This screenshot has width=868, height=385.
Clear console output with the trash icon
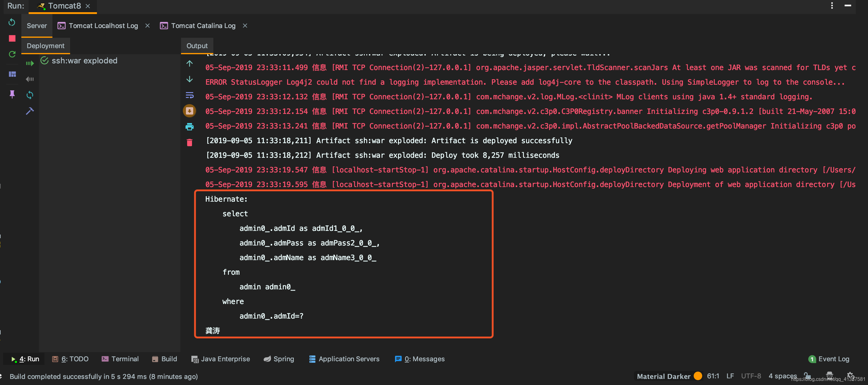[x=190, y=143]
